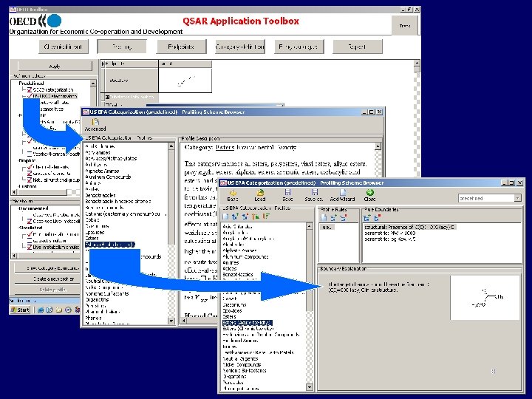The height and width of the screenshot is (399, 532).
Task: Switch to the Chemical input stage
Action: coord(64,47)
